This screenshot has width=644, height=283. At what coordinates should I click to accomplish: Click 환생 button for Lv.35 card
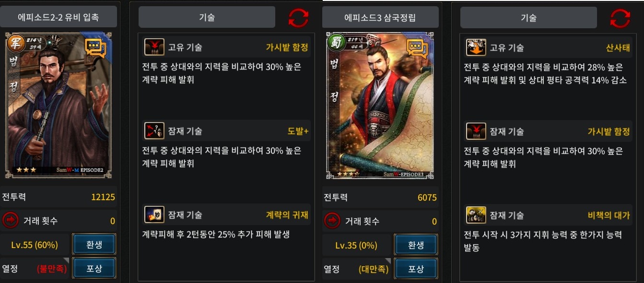(x=416, y=245)
